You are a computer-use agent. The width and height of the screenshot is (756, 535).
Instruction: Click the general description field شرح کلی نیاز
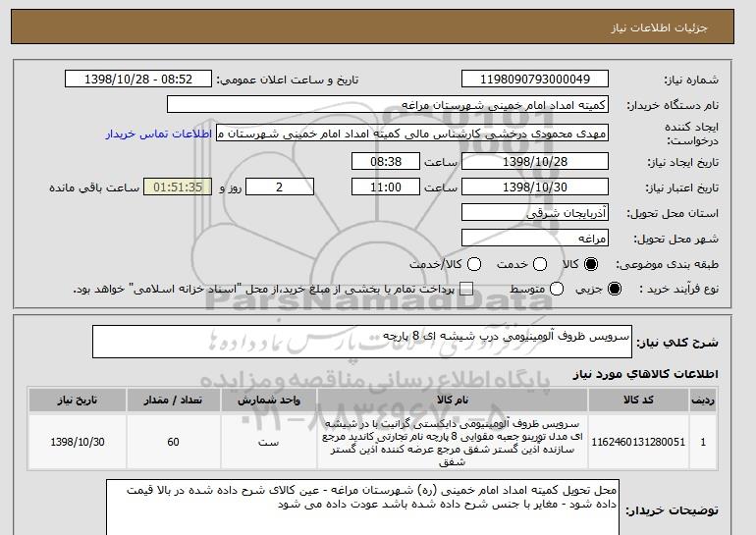click(x=362, y=342)
